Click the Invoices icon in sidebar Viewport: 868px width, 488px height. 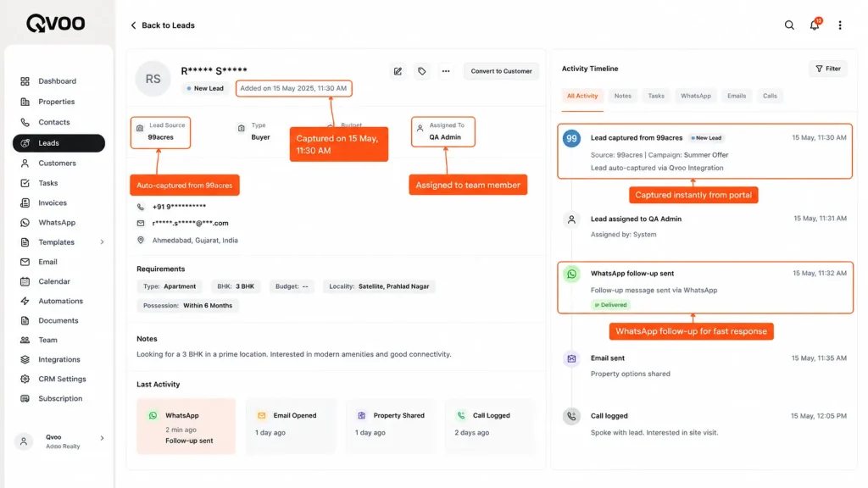click(x=25, y=203)
